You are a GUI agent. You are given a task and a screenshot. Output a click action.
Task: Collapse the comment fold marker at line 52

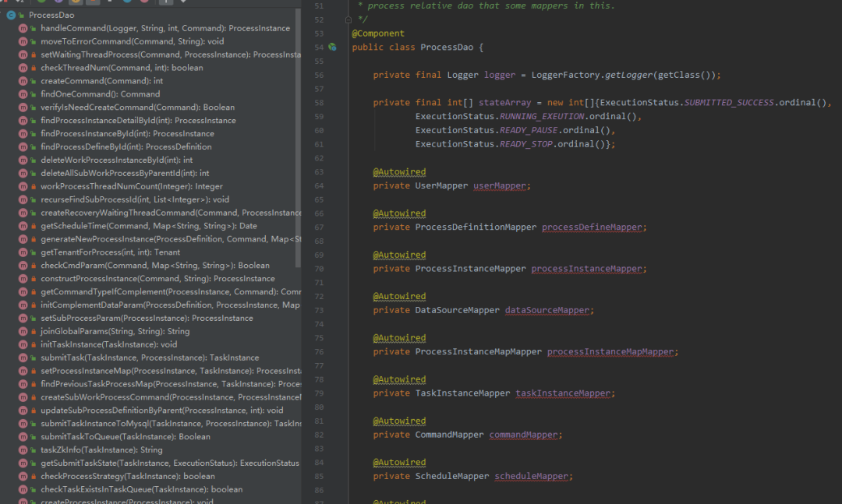[348, 19]
